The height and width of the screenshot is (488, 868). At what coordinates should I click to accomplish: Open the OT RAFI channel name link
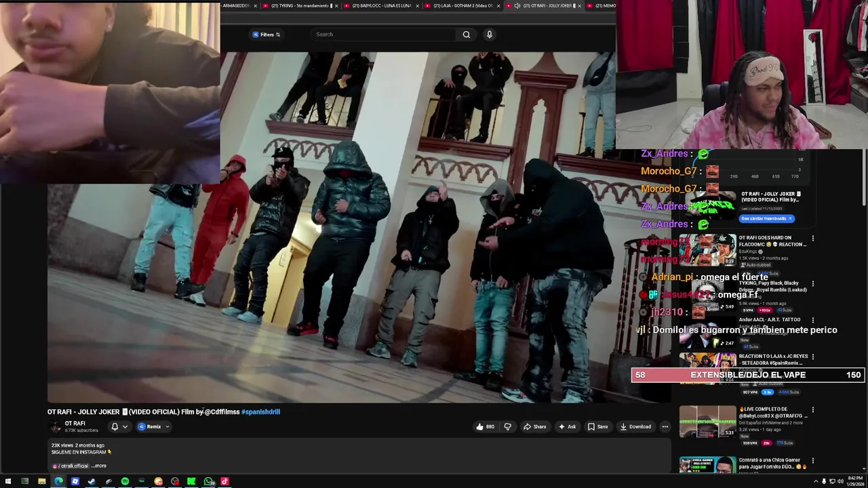(x=75, y=424)
